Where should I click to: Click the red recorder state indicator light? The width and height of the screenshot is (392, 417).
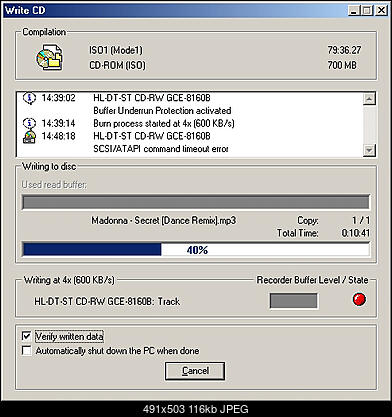(359, 299)
